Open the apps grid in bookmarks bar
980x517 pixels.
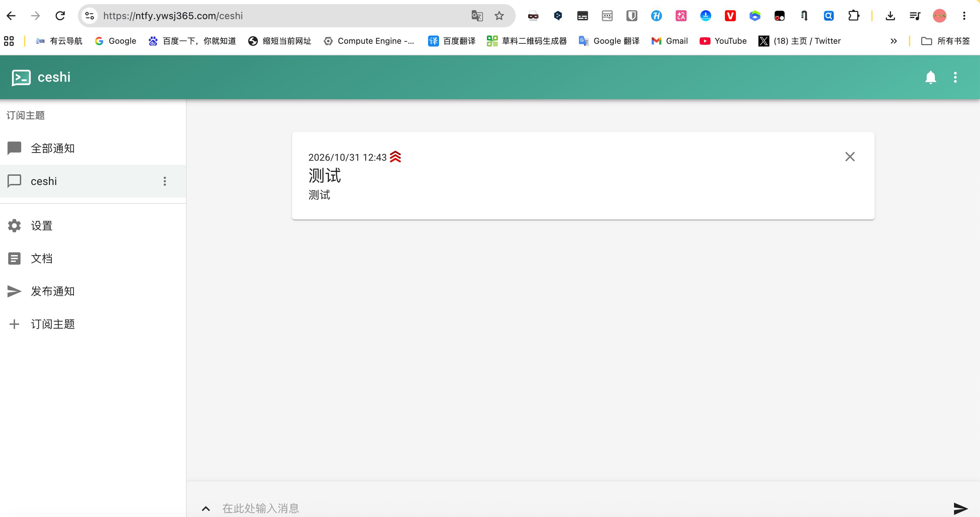(9, 41)
